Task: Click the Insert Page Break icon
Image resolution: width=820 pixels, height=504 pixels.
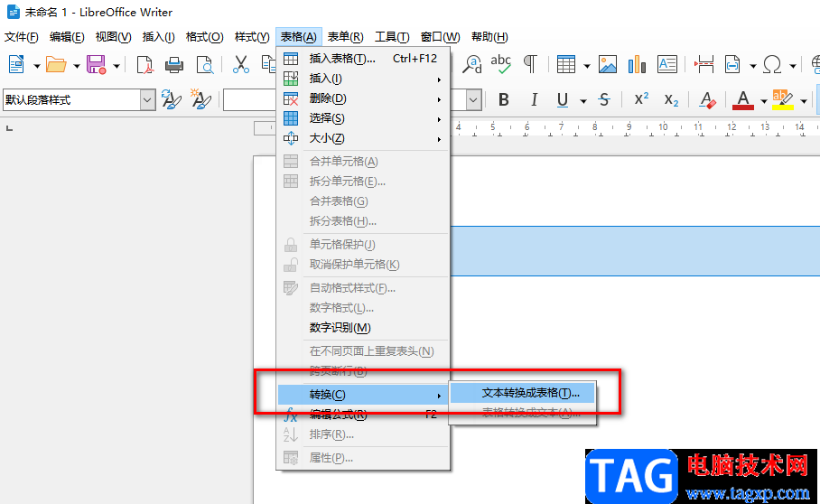Action: click(704, 65)
